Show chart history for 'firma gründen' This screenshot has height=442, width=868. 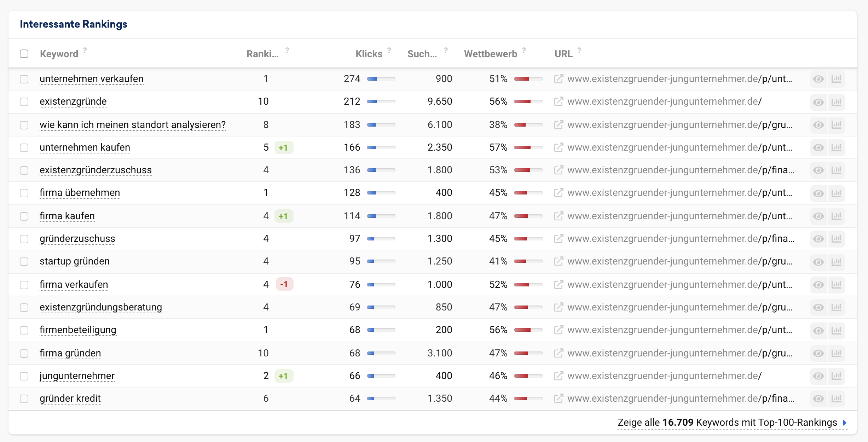click(x=837, y=353)
